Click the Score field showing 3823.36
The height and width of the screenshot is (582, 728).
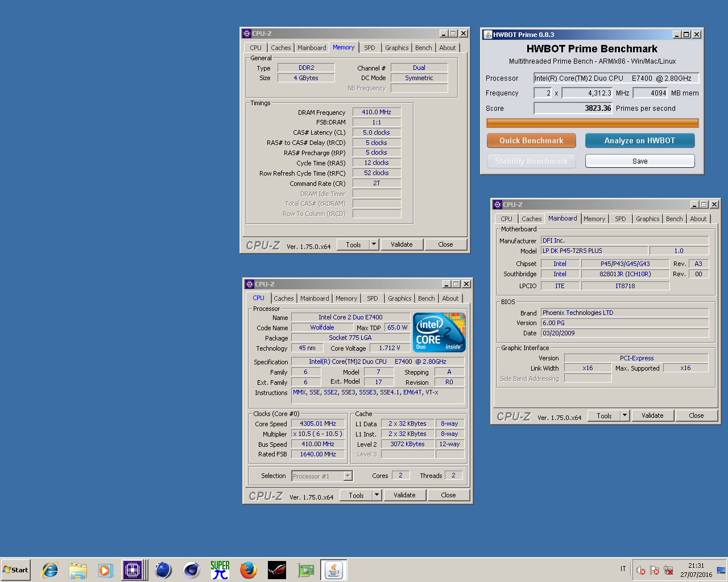[573, 108]
